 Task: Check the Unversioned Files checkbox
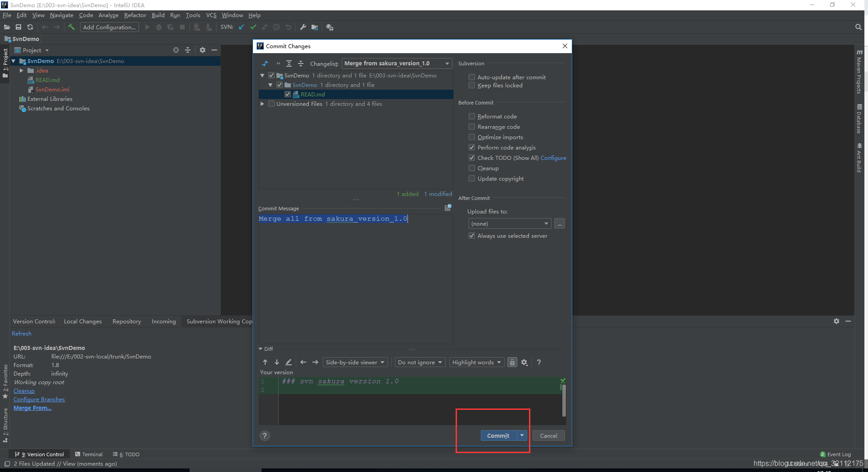pyautogui.click(x=271, y=104)
